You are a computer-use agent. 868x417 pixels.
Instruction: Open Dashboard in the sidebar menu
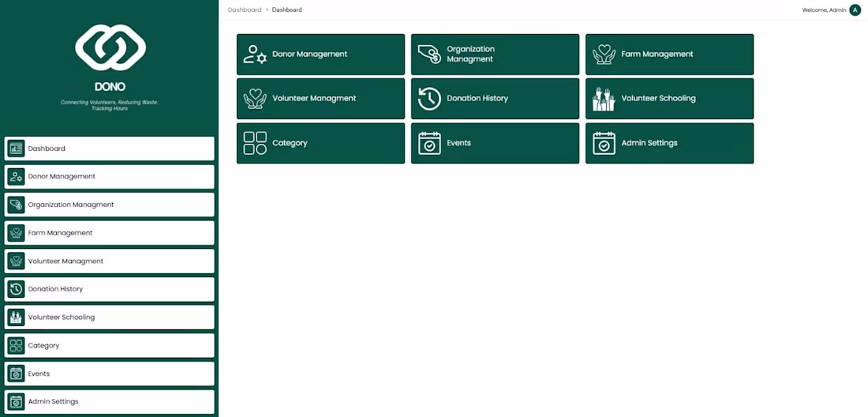[110, 148]
